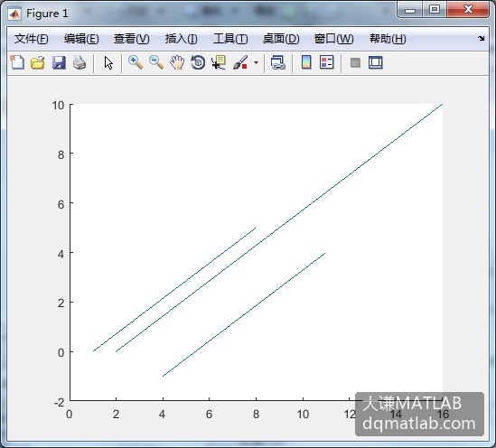The image size is (496, 448).
Task: Enable the Pan hand tool
Action: (x=177, y=62)
